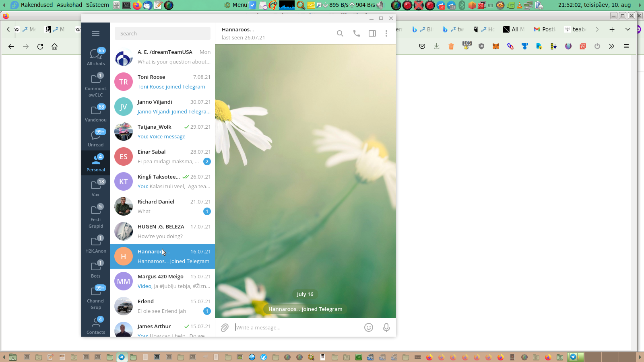Image resolution: width=644 pixels, height=362 pixels.
Task: Save page to Pocket in Firefox
Action: pos(422,46)
